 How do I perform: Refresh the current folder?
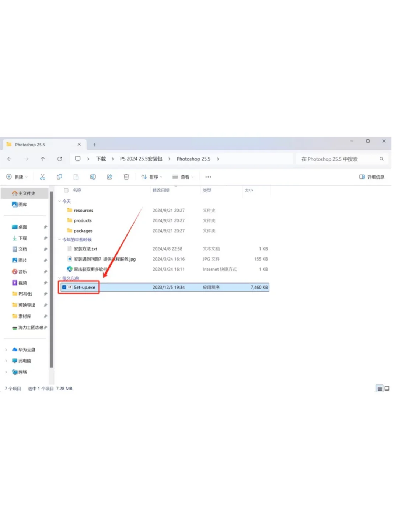click(59, 159)
